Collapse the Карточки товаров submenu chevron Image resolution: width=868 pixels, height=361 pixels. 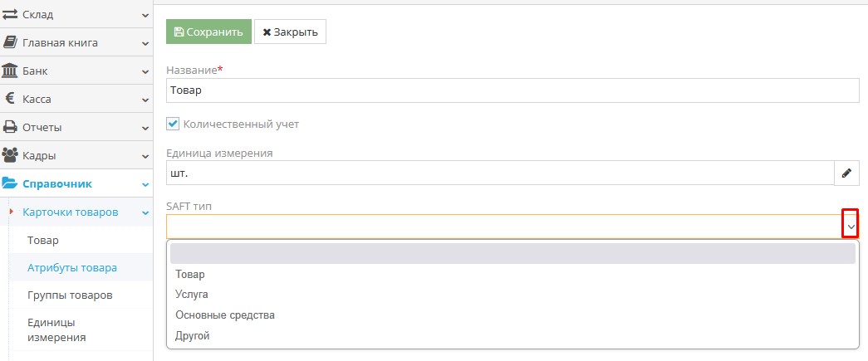tap(145, 212)
